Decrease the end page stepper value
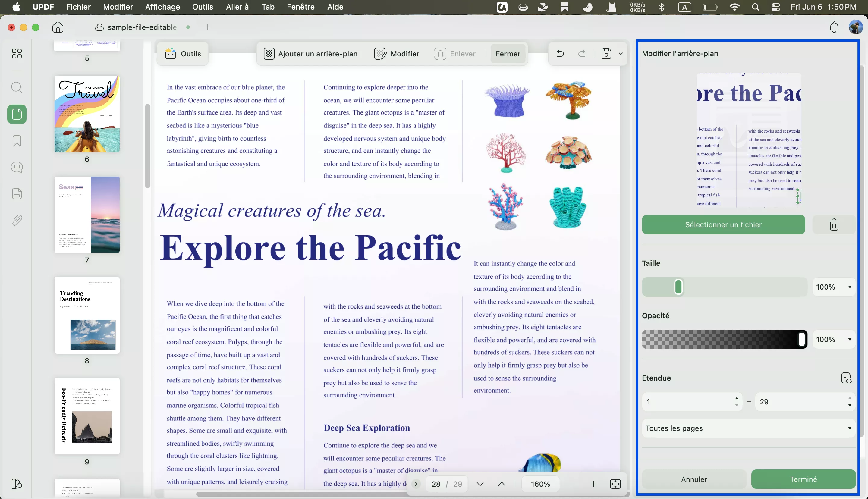Screen dimensions: 868x499 point(850,406)
